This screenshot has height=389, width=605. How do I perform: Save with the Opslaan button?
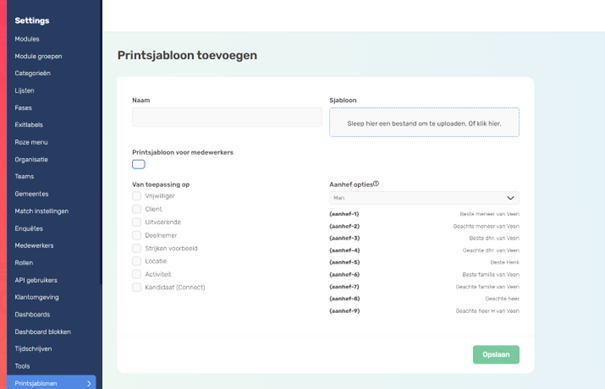pos(496,355)
